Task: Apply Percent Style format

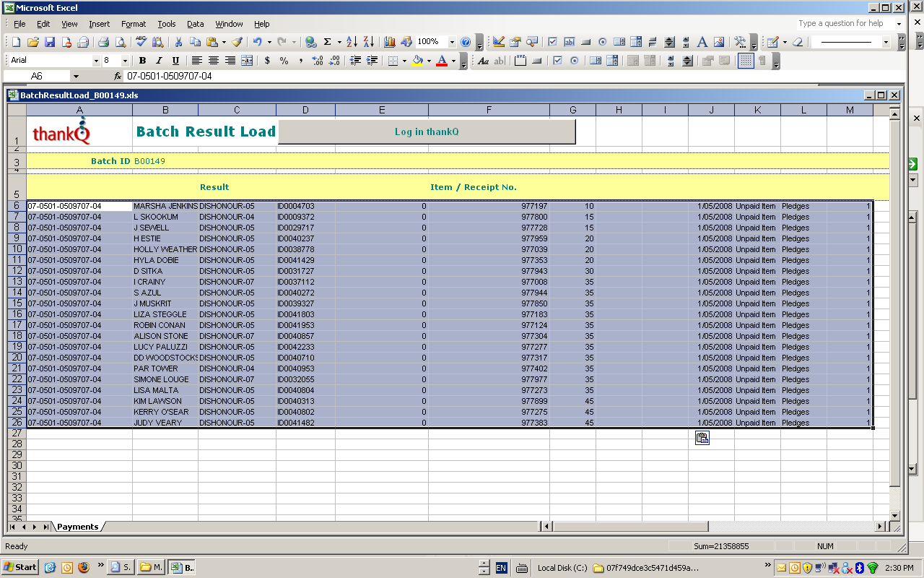Action: pyautogui.click(x=284, y=61)
